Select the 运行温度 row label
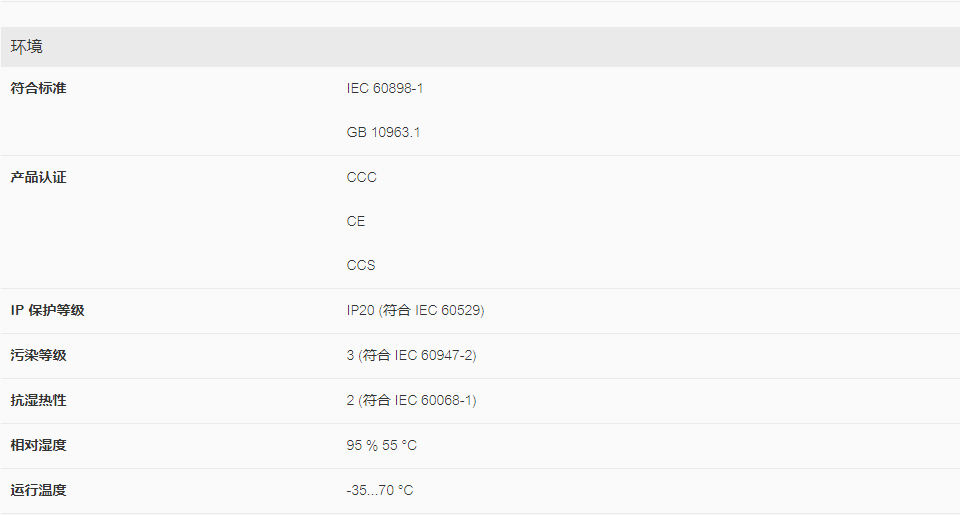Viewport: 960px width, 515px height. pyautogui.click(x=39, y=491)
